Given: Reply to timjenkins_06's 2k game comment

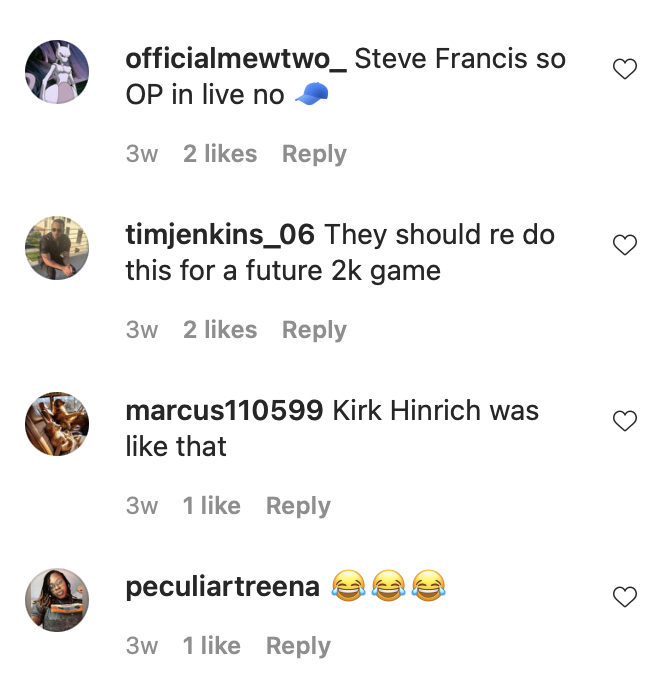Looking at the screenshot, I should click(314, 330).
